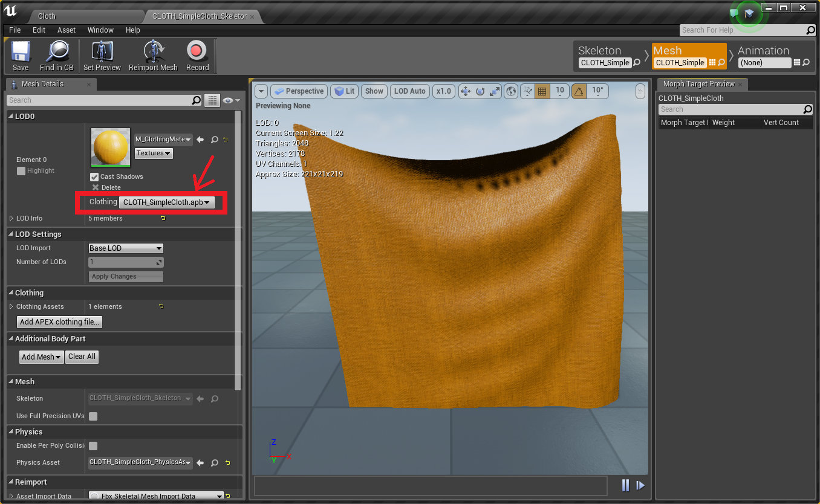Click the Reimport Mesh toolbar icon

[x=153, y=56]
